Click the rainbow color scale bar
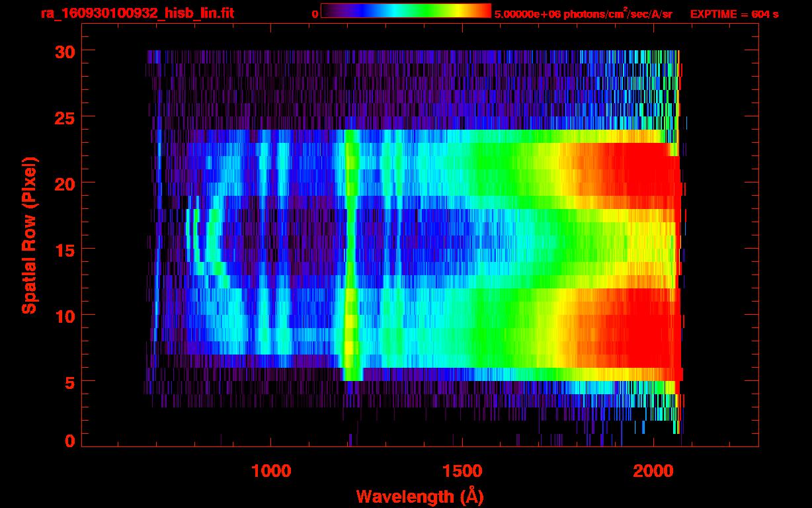812x508 pixels. coord(406,11)
